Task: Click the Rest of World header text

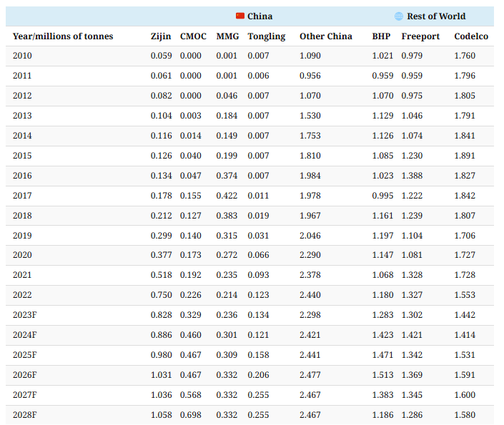Action: click(x=436, y=16)
